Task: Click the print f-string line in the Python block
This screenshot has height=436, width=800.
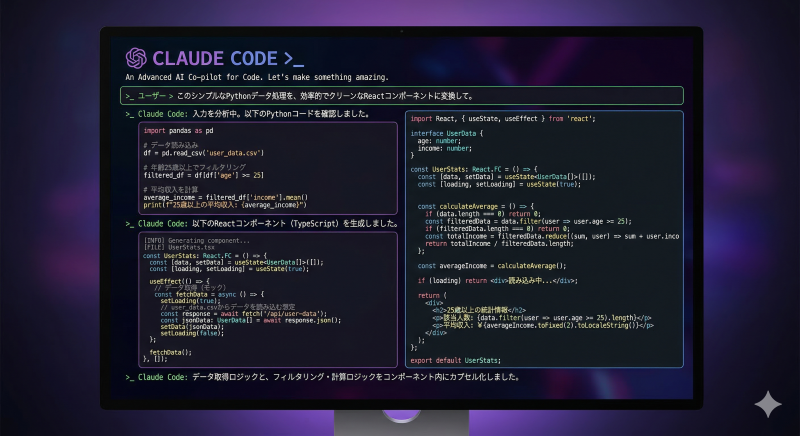Action: tap(225, 205)
